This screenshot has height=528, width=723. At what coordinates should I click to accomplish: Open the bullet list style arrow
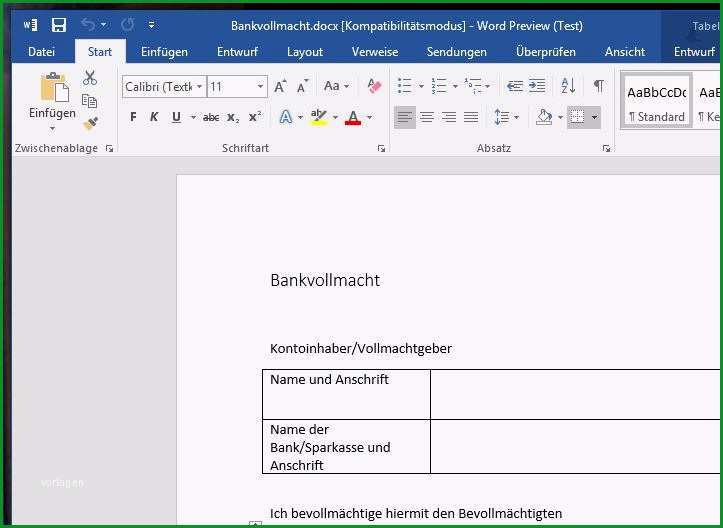[x=421, y=86]
